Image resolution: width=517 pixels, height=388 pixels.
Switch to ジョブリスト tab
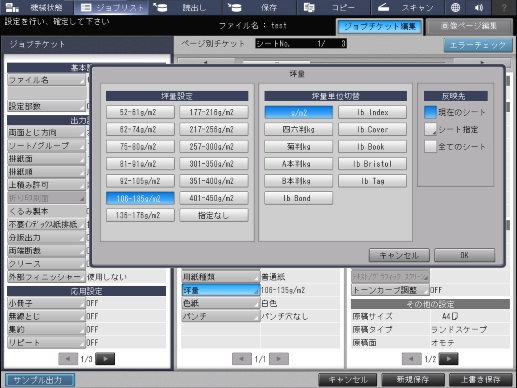[111, 7]
